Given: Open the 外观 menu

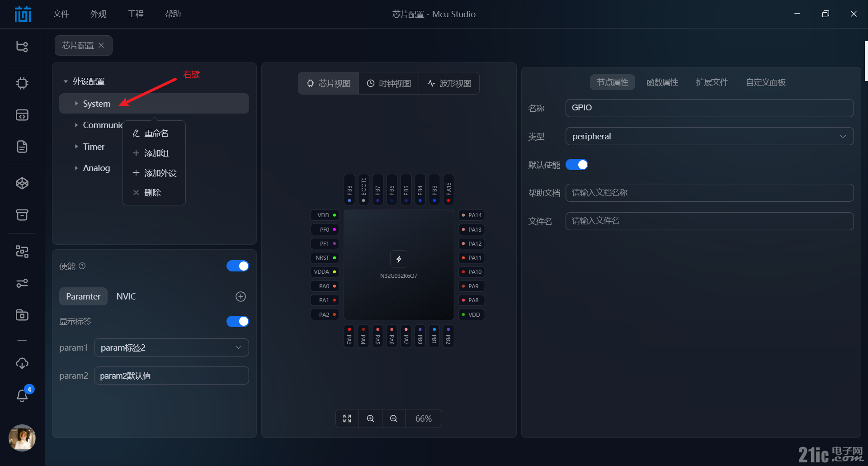Looking at the screenshot, I should pos(98,14).
